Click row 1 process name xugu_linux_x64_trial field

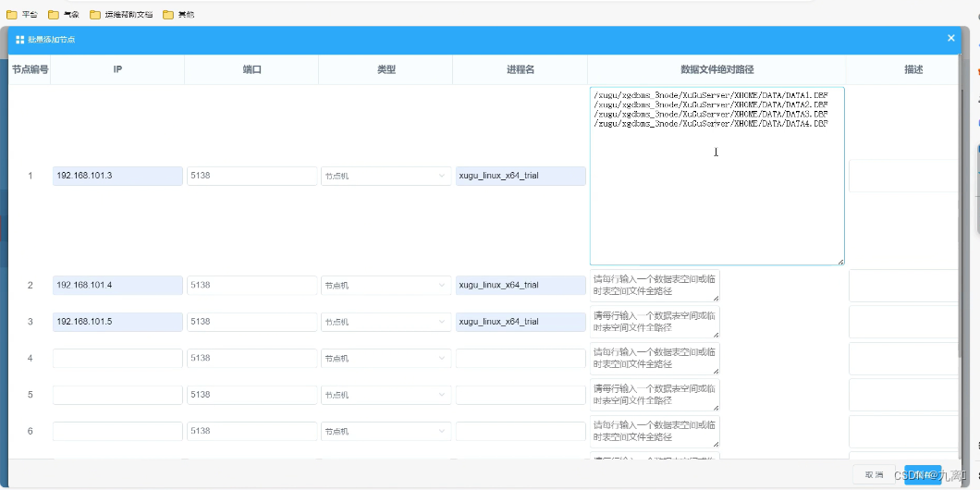click(521, 176)
